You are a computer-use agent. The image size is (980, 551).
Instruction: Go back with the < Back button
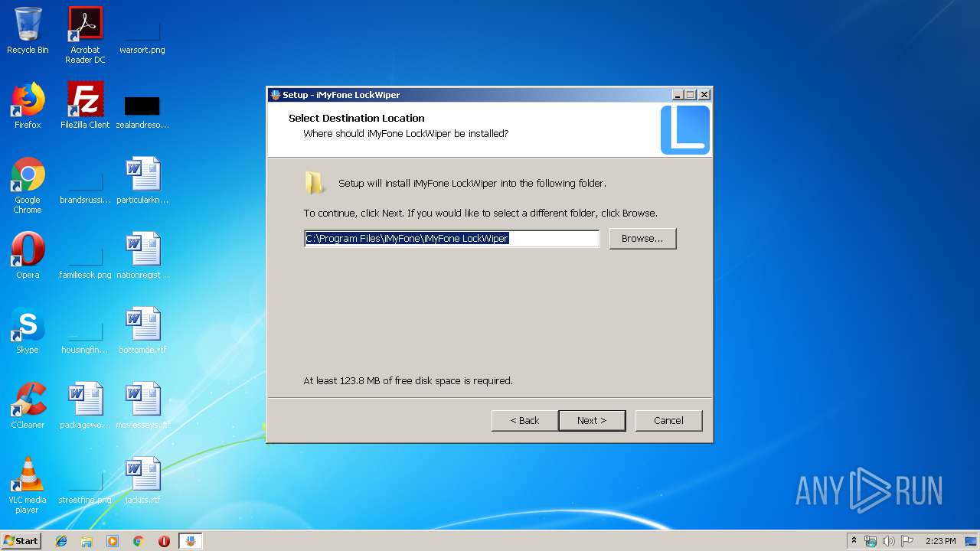pos(524,420)
